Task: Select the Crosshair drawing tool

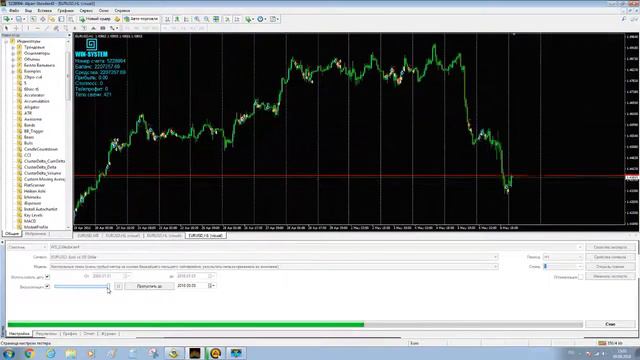Action: 16,28
